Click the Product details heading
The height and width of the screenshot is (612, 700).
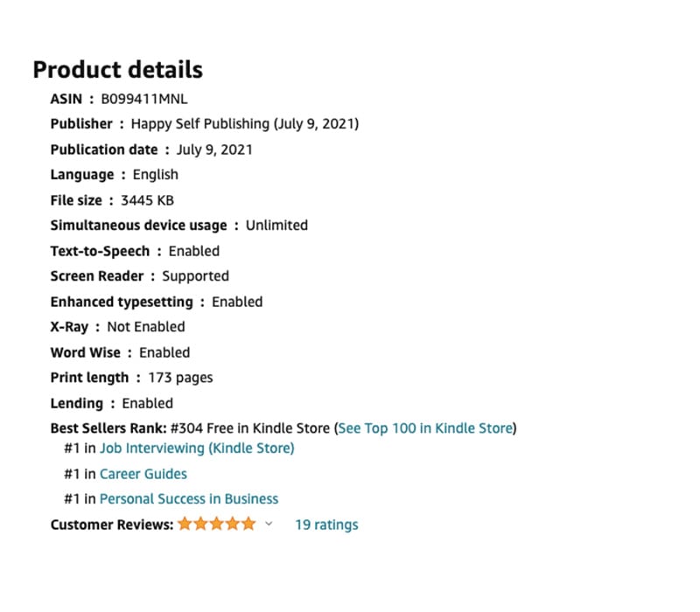tap(117, 70)
